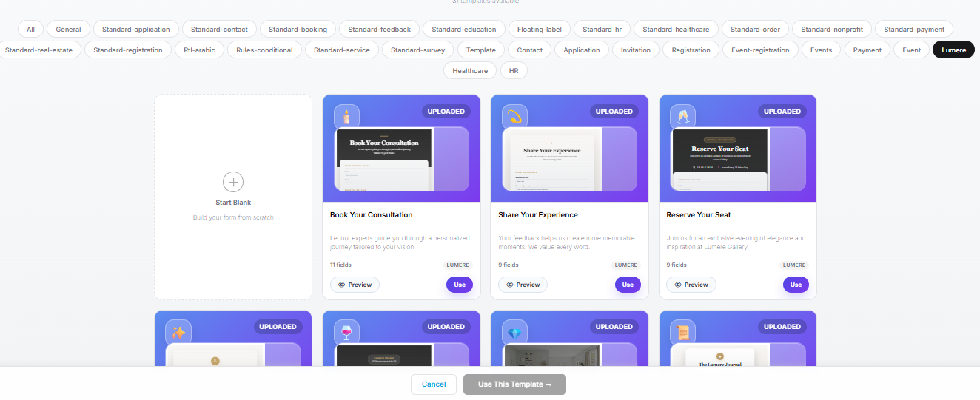Viewport: 980px width, 400px height.
Task: Select the All category filter
Action: 30,30
